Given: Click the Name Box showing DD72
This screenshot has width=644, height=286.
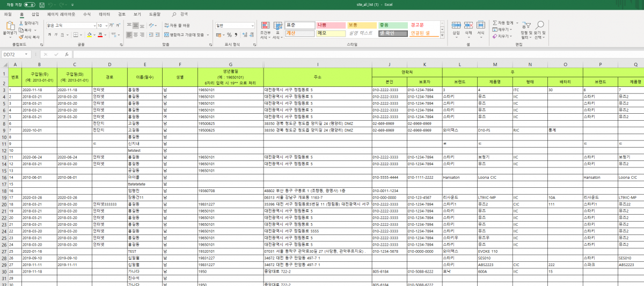Looking at the screenshot, I should tap(16, 54).
